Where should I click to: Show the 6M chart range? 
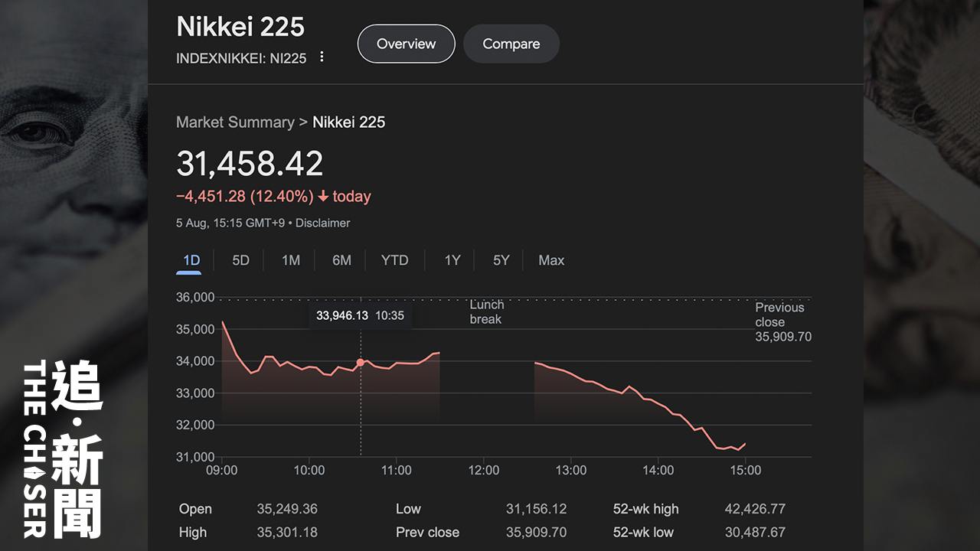click(x=341, y=260)
